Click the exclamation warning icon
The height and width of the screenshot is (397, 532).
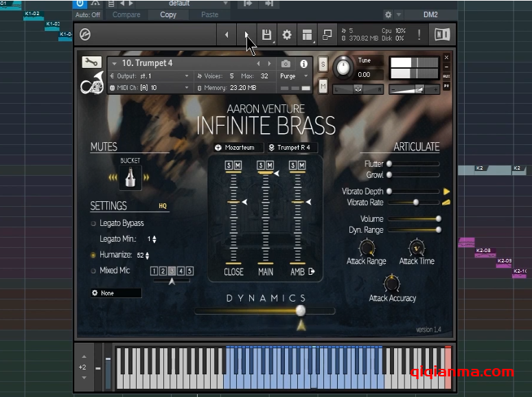pyautogui.click(x=419, y=34)
